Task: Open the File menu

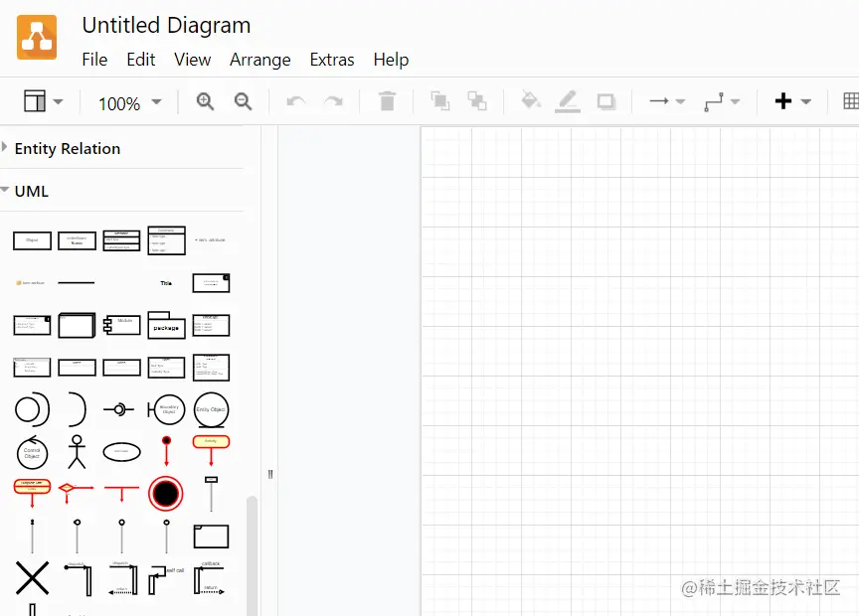Action: (x=94, y=60)
